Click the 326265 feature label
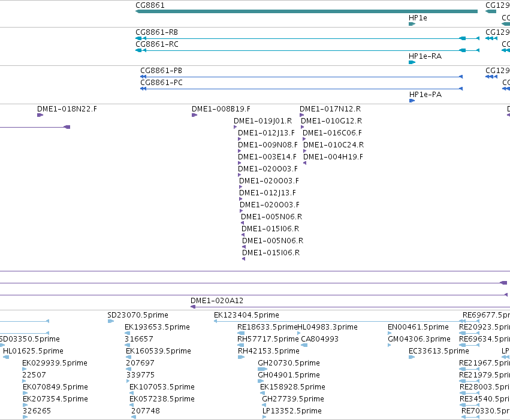The width and height of the screenshot is (510, 420). coord(37,411)
